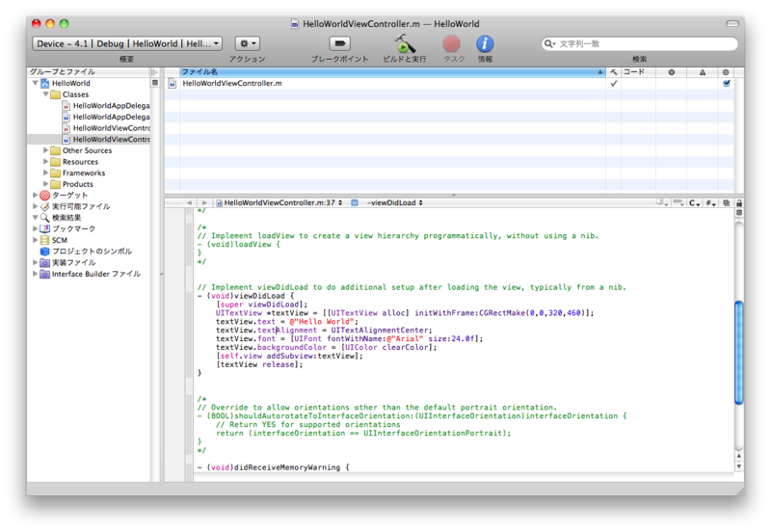771x532 pixels.
Task: Select the Classes folder row
Action: pos(89,94)
